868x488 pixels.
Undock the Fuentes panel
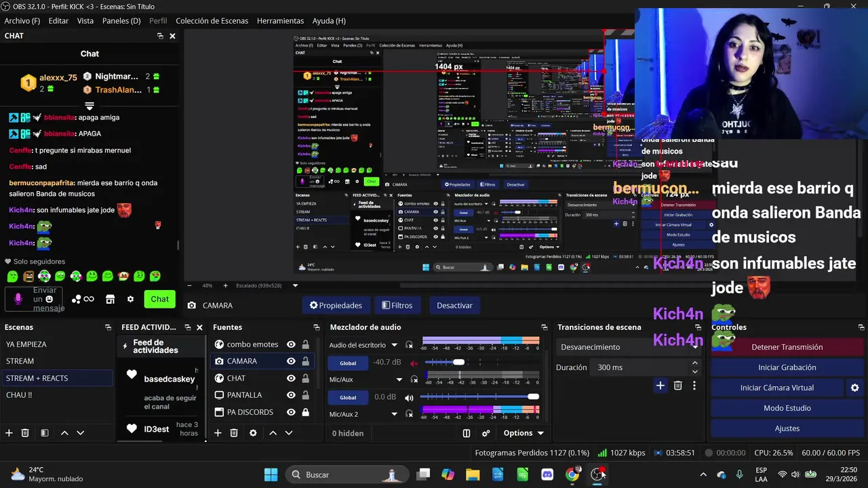click(x=316, y=327)
